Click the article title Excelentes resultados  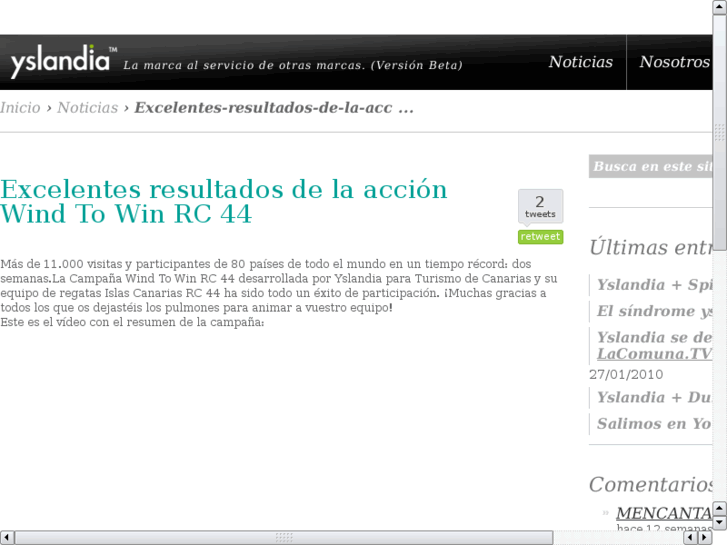point(223,201)
